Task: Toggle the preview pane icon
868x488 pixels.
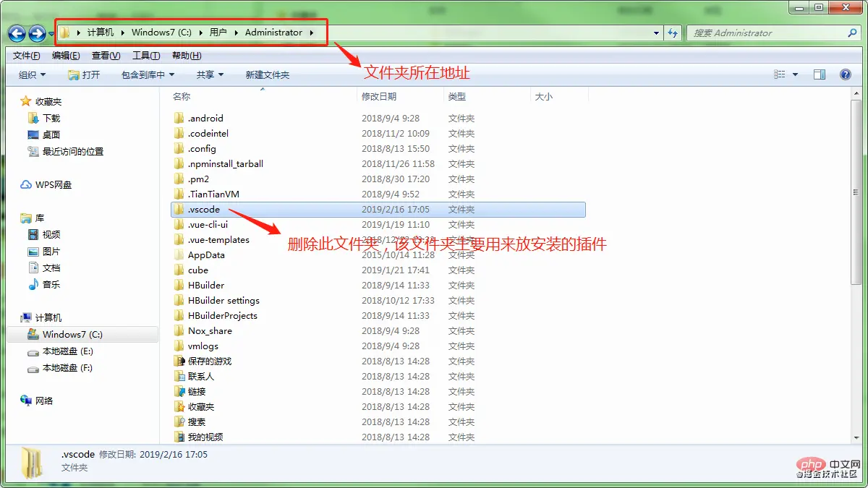Action: pyautogui.click(x=820, y=74)
